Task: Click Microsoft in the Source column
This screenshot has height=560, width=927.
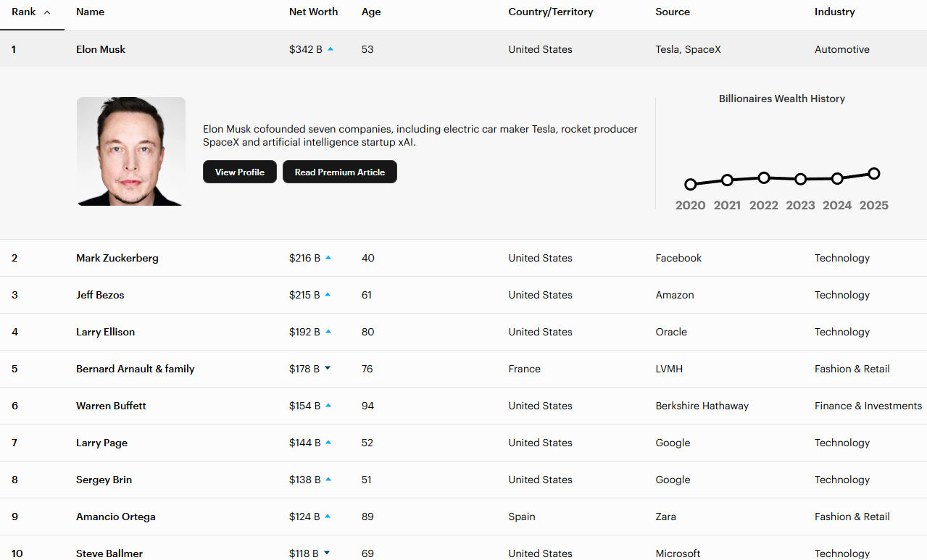Action: pyautogui.click(x=678, y=553)
